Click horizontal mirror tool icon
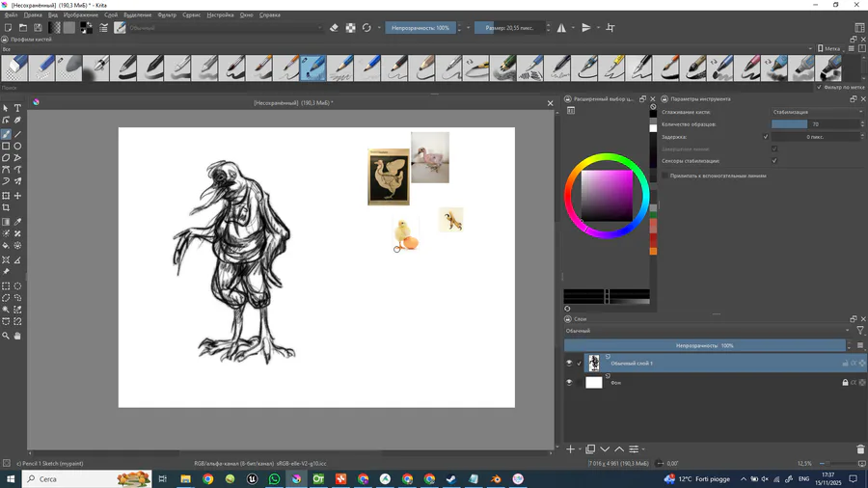The width and height of the screenshot is (868, 488). click(x=561, y=28)
